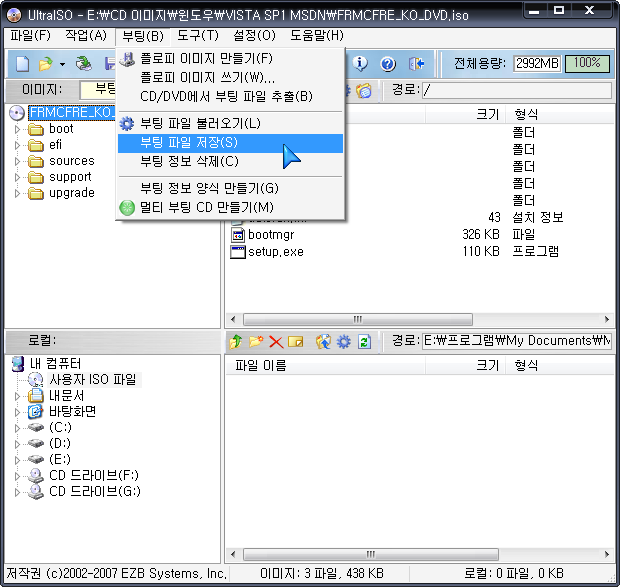Screen dimensions: 620x587
Task: Close the 부팅(B) menu
Action: tap(143, 36)
